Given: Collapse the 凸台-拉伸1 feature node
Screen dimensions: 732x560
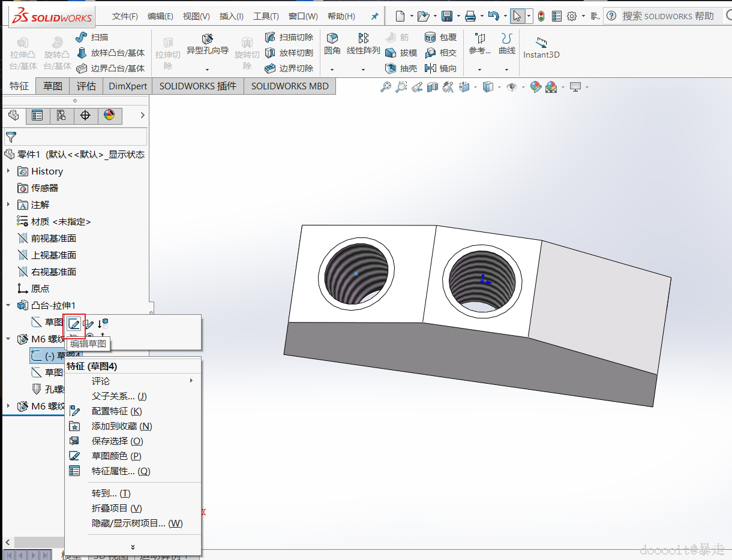Looking at the screenshot, I should tap(8, 306).
